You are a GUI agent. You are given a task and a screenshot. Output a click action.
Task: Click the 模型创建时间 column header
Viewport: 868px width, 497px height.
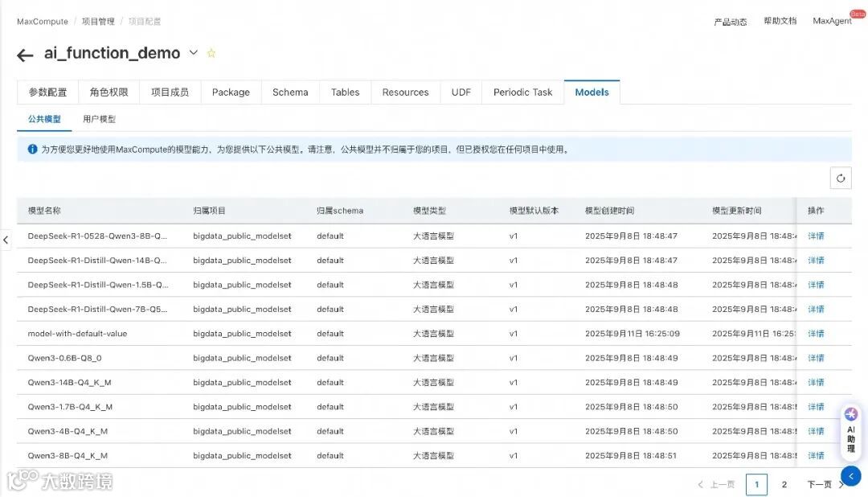pos(609,210)
